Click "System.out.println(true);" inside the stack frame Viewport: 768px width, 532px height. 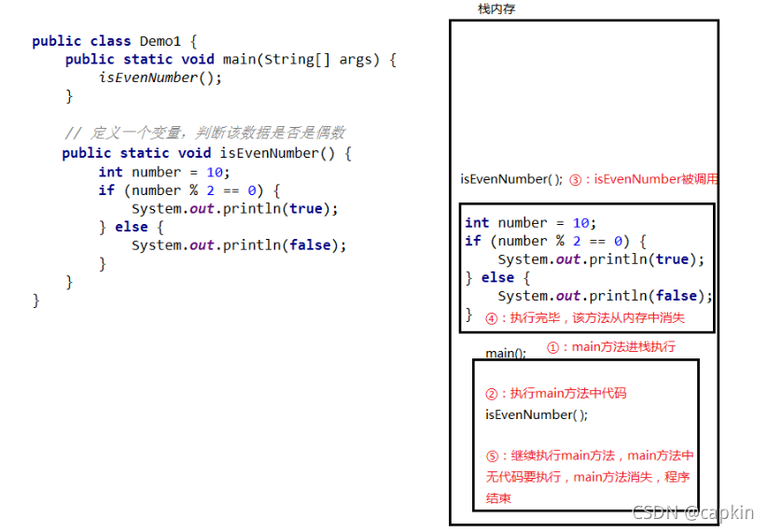[601, 259]
